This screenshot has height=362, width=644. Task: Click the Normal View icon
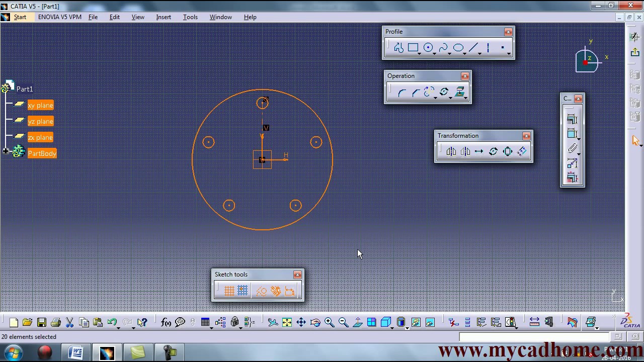pyautogui.click(x=358, y=322)
